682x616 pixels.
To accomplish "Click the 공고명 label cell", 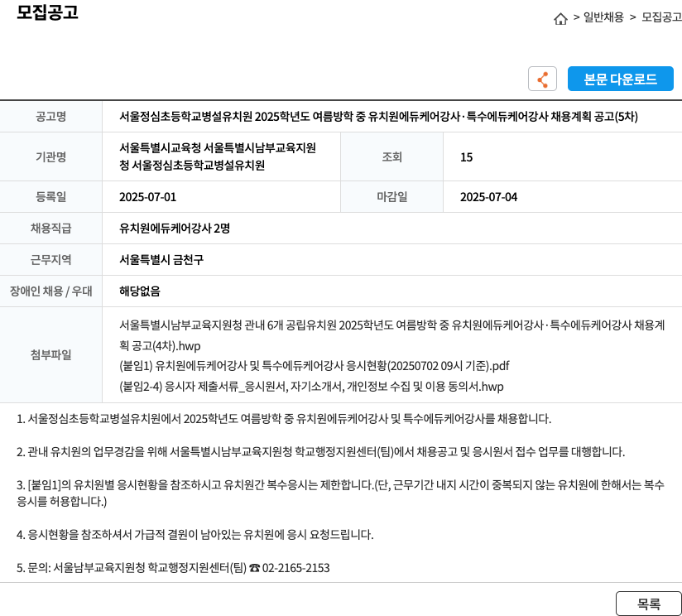I will [x=50, y=117].
